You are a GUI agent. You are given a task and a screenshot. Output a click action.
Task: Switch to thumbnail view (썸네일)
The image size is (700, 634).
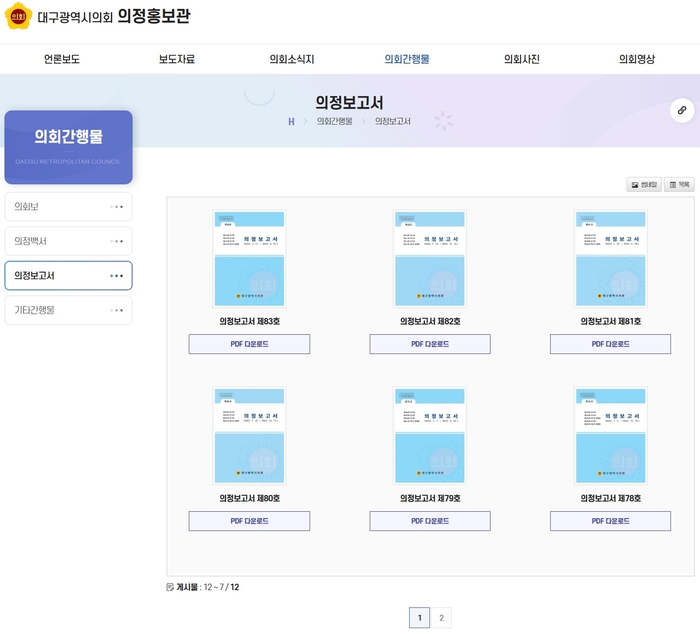tap(644, 184)
